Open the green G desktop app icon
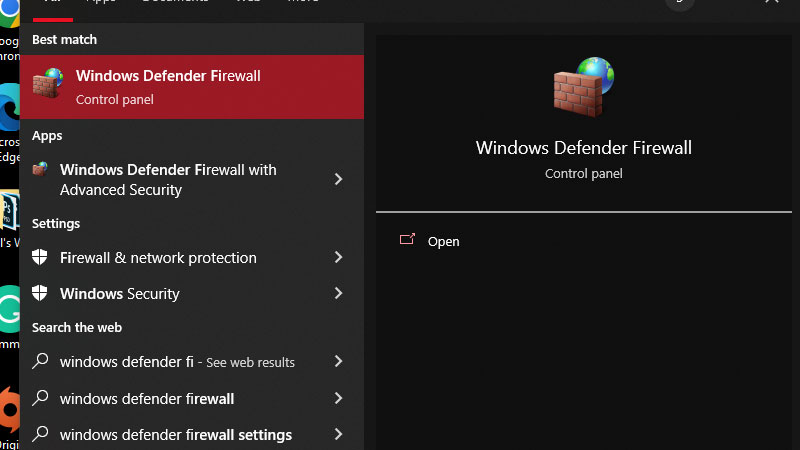This screenshot has height=450, width=800. tap(10, 309)
